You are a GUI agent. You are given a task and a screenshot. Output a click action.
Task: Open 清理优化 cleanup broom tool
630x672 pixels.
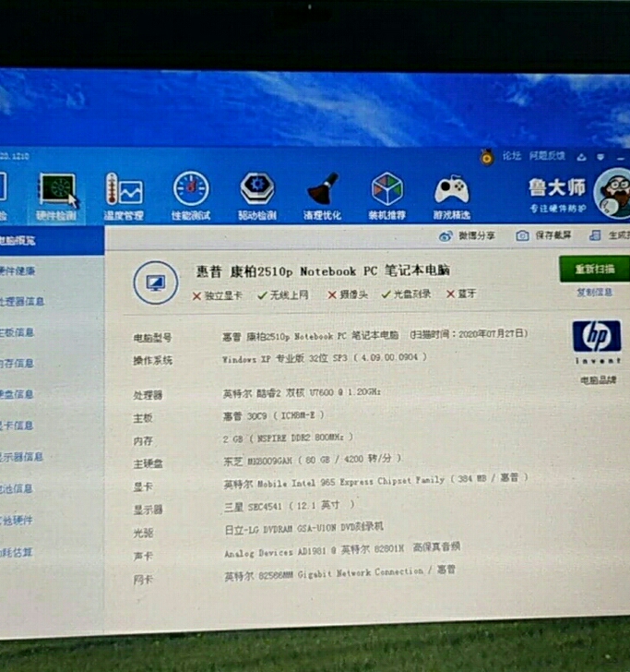323,198
